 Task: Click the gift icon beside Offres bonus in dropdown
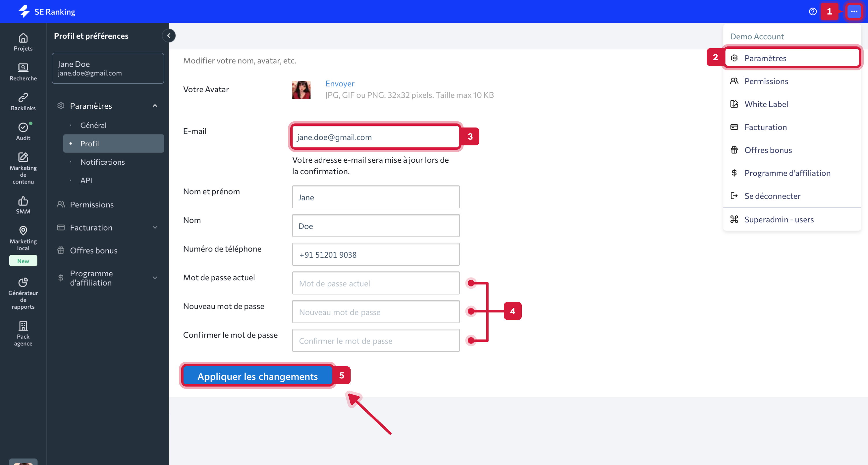(x=734, y=150)
